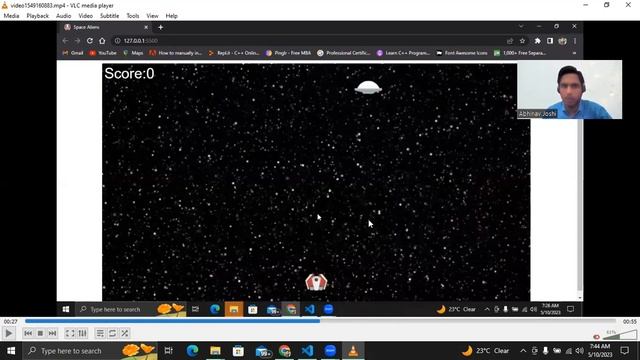Click home icon in recorded browser
This screenshot has height=360, width=640.
[x=102, y=41]
